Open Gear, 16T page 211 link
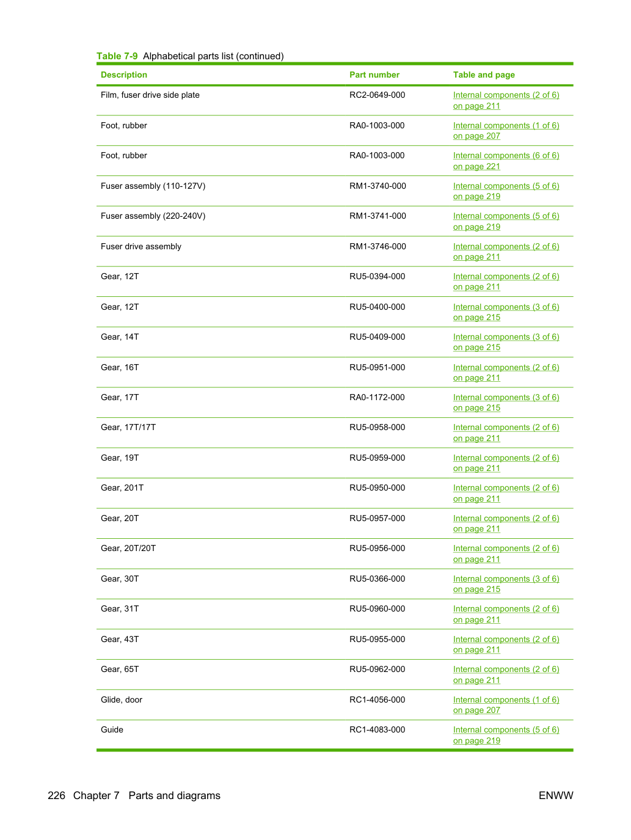The image size is (631, 840). click(506, 373)
